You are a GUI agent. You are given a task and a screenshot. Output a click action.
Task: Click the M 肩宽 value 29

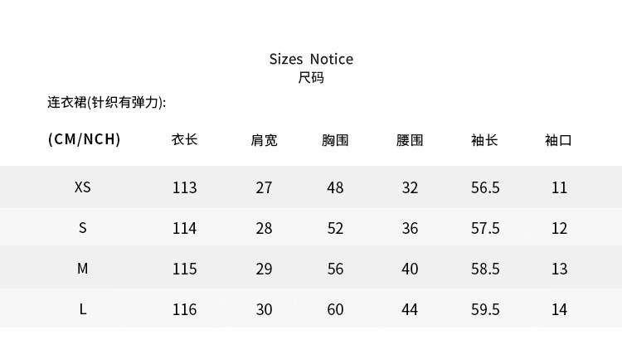[264, 269]
